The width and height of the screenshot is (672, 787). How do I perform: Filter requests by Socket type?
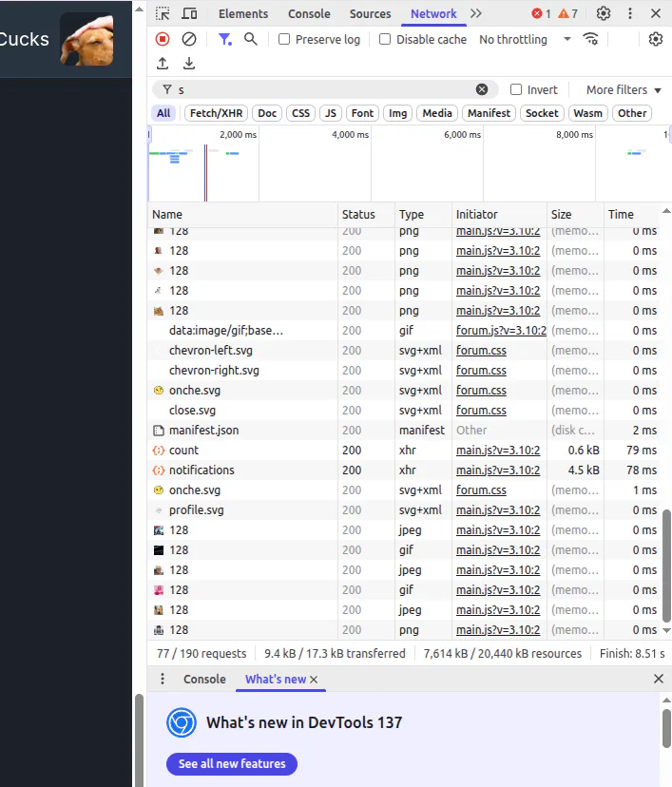click(x=542, y=113)
